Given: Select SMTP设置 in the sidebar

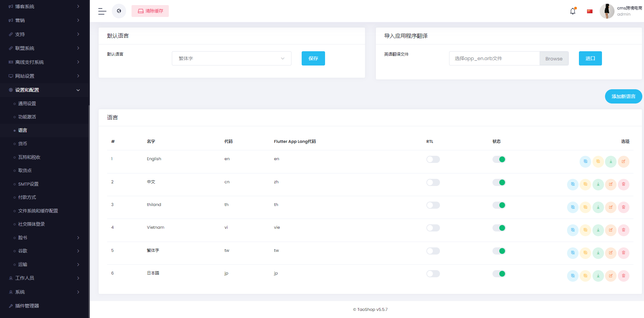Looking at the screenshot, I should (29, 184).
